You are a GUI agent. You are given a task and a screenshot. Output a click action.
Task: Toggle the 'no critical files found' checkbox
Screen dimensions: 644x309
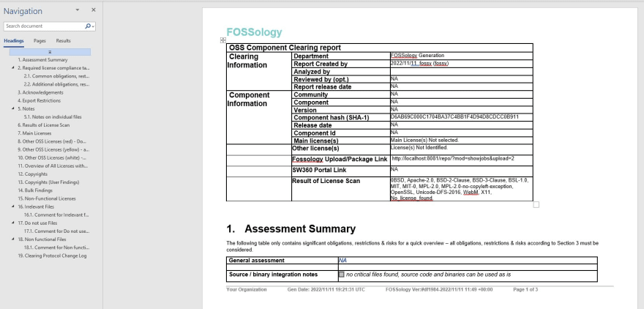pos(341,275)
